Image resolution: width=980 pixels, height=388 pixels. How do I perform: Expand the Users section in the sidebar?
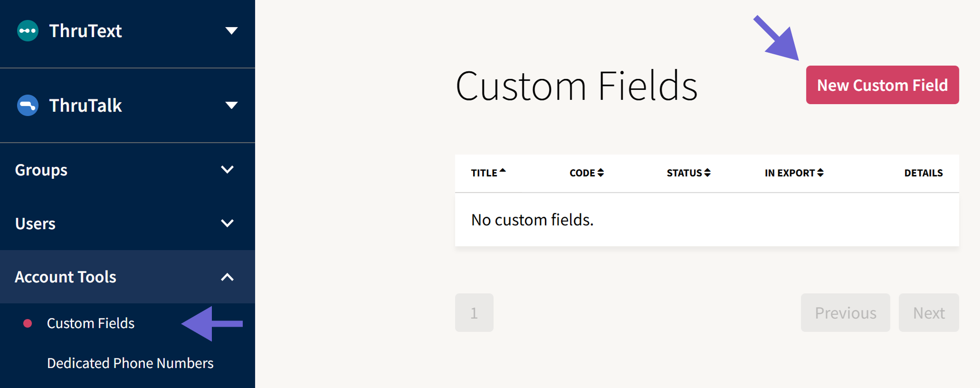(x=228, y=223)
